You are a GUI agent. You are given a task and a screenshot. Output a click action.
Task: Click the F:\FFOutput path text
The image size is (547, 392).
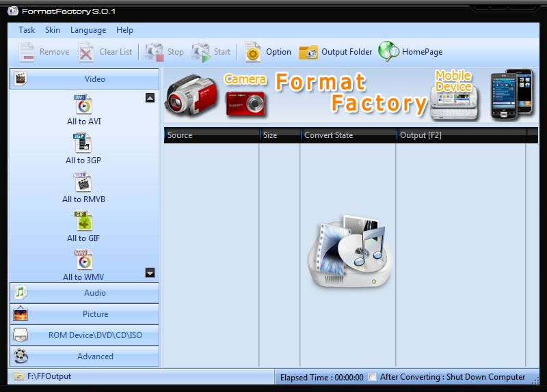pyautogui.click(x=49, y=376)
